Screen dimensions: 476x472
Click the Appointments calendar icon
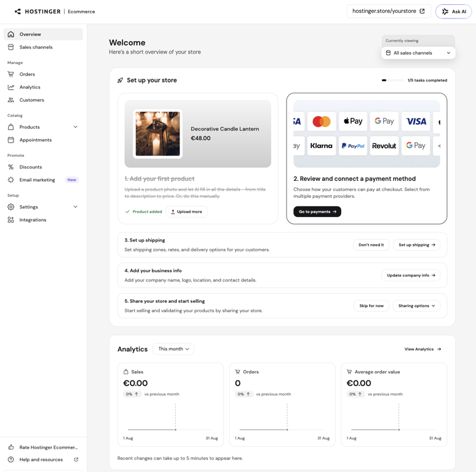point(11,140)
